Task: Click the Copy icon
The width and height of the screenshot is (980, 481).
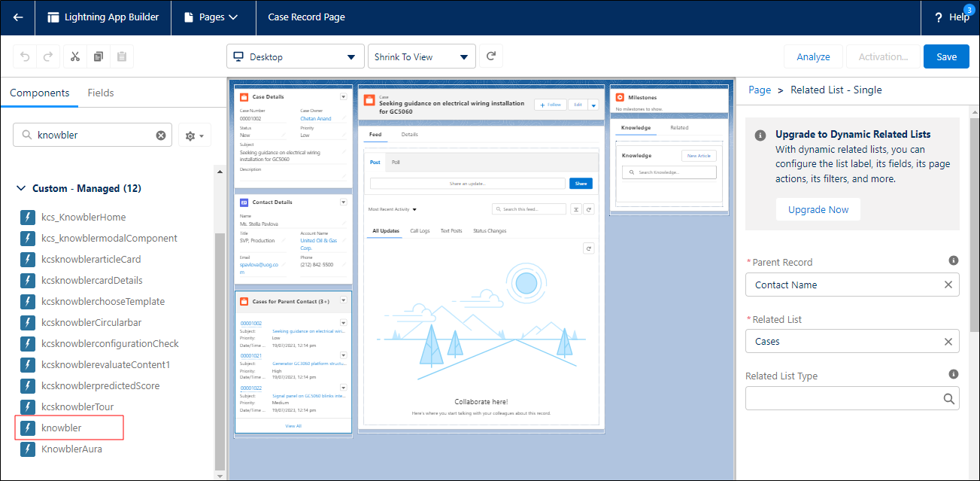Action: click(99, 56)
